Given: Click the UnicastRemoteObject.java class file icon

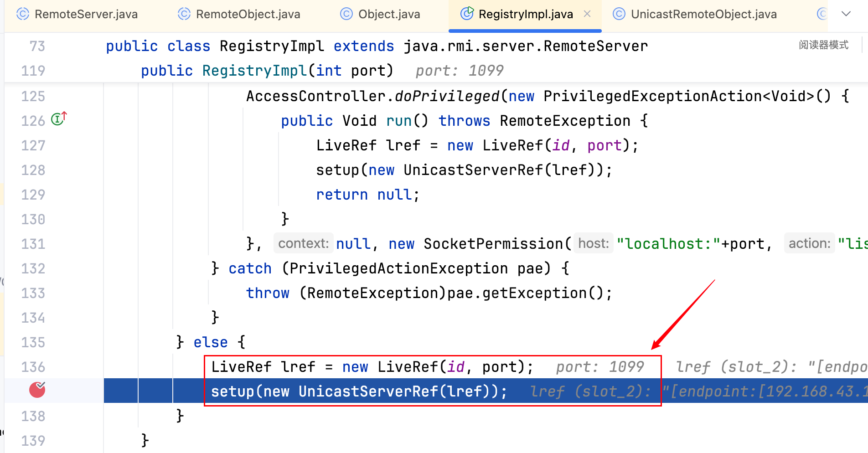Looking at the screenshot, I should [619, 14].
